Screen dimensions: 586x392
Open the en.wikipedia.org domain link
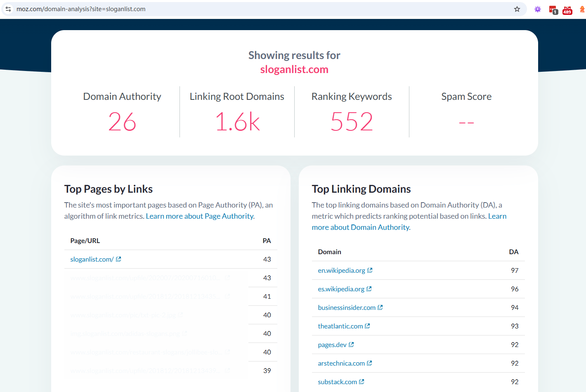[x=341, y=270]
